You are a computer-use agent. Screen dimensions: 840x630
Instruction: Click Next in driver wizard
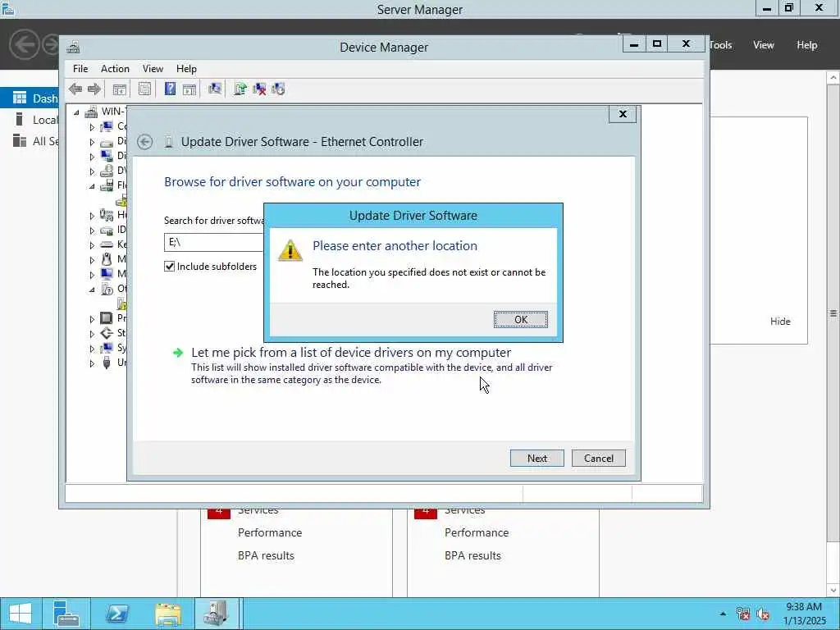click(x=536, y=458)
